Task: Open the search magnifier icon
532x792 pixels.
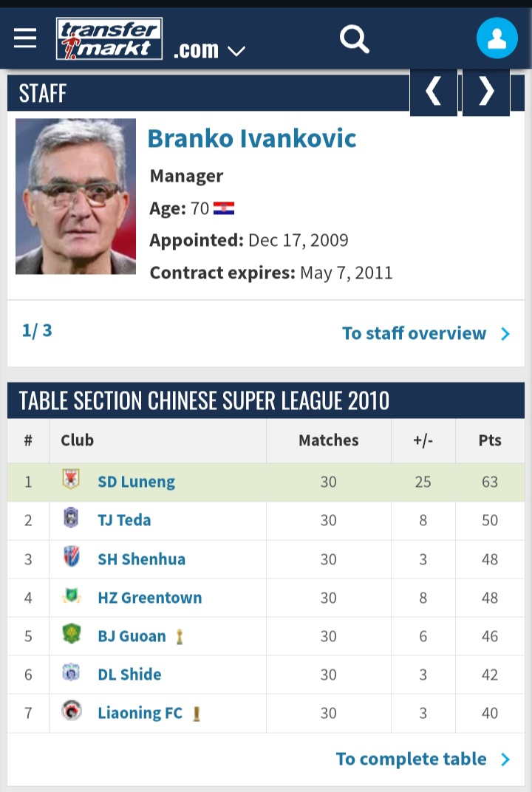Action: tap(354, 39)
